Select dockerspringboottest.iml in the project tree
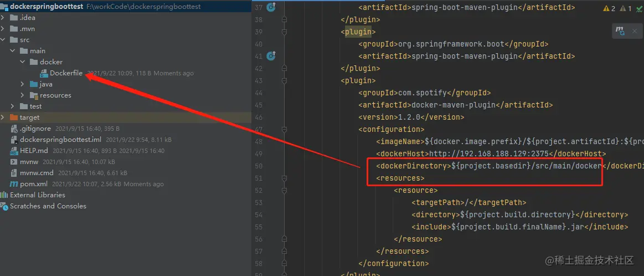The width and height of the screenshot is (644, 276). point(61,140)
